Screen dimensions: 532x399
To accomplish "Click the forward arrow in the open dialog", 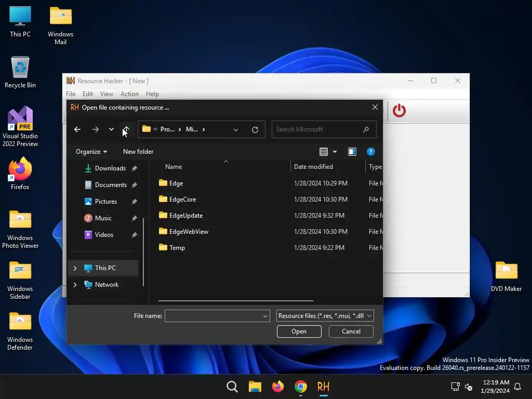I will [96, 129].
